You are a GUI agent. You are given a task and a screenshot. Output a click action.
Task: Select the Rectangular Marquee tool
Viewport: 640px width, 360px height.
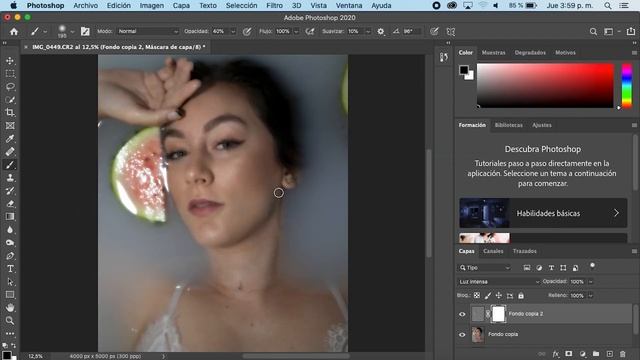pyautogui.click(x=10, y=74)
